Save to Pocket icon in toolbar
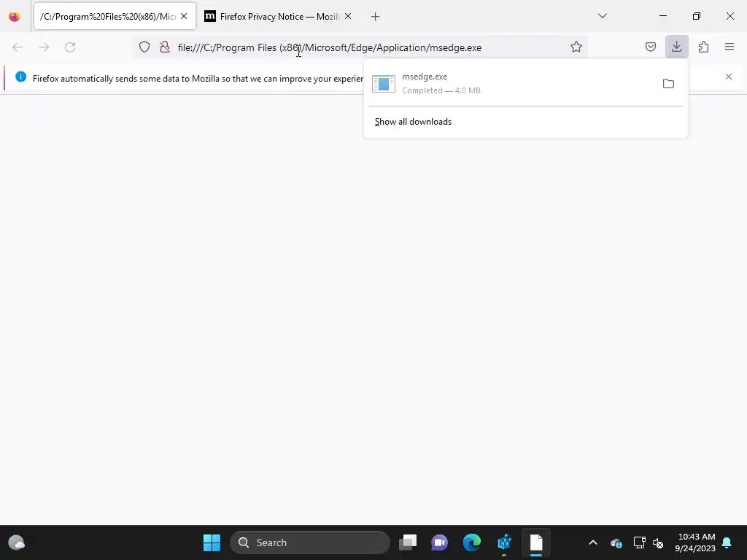 [650, 47]
